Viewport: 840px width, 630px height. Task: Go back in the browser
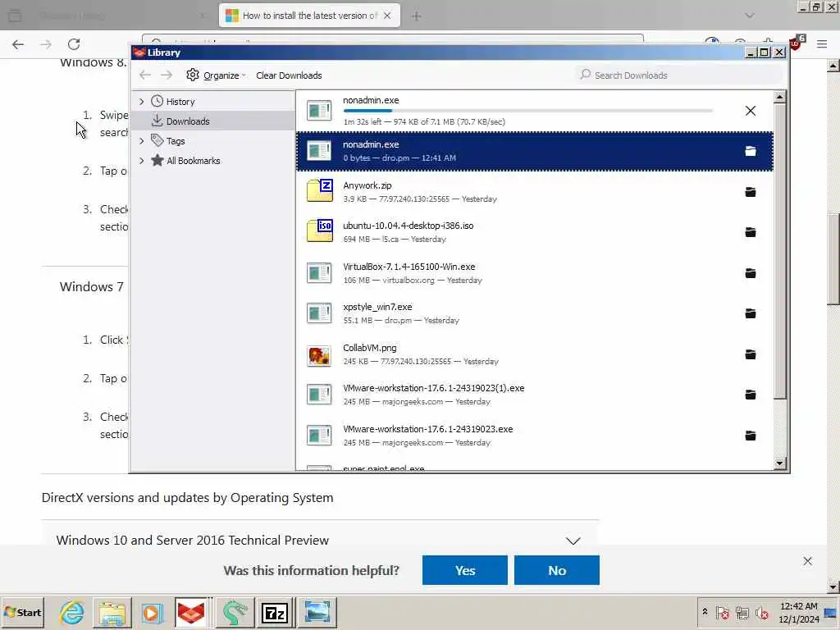click(x=18, y=44)
